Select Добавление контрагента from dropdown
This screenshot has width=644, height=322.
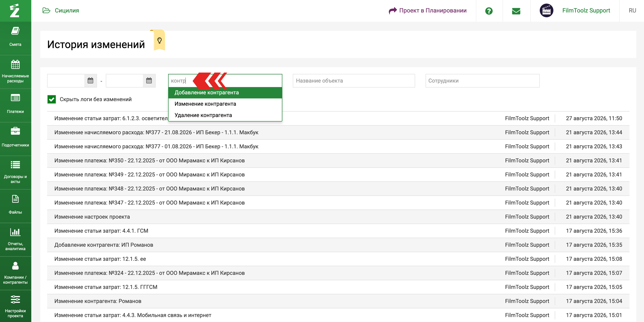point(225,93)
